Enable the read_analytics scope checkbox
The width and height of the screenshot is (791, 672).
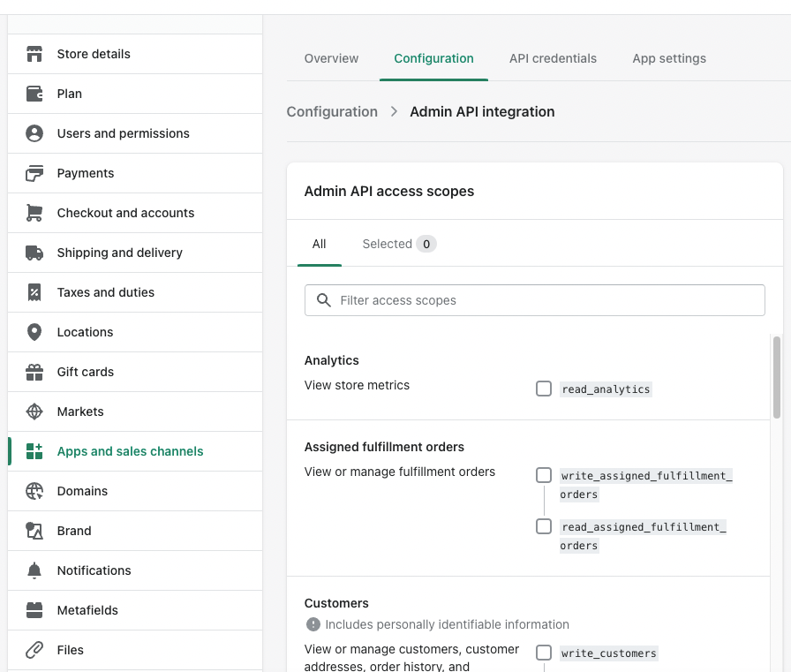tap(544, 389)
